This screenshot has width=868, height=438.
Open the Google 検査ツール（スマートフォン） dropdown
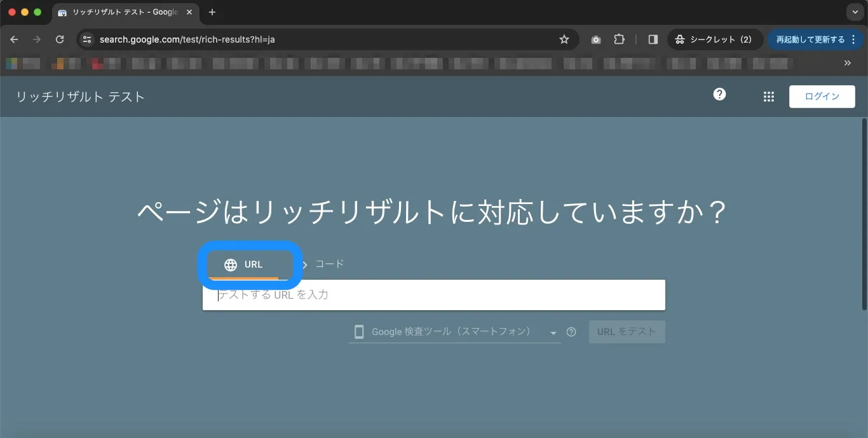point(454,332)
